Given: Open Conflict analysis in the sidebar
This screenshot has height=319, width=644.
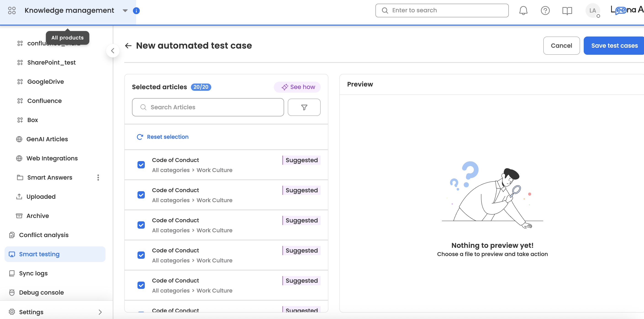Looking at the screenshot, I should point(44,235).
